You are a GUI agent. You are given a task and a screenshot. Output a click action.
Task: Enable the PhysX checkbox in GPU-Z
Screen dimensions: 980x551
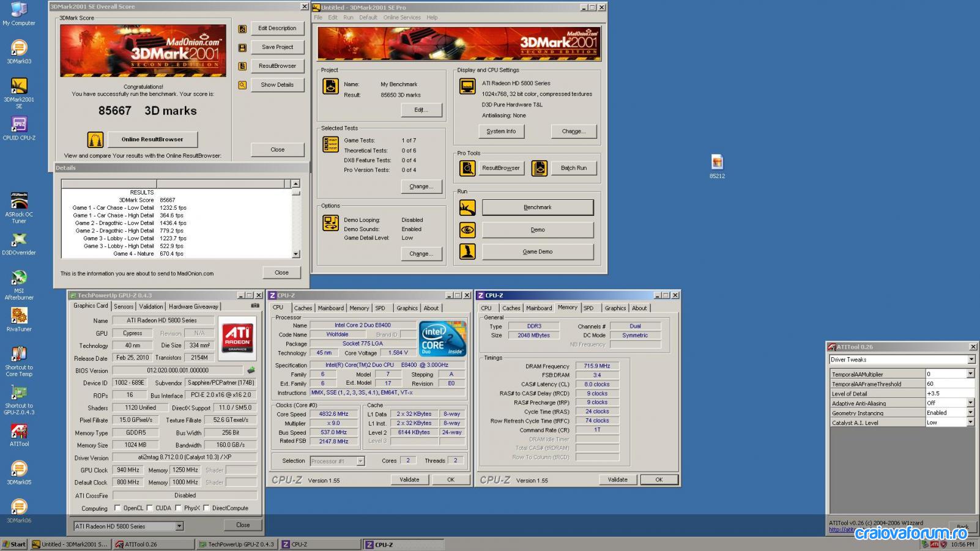pyautogui.click(x=178, y=508)
